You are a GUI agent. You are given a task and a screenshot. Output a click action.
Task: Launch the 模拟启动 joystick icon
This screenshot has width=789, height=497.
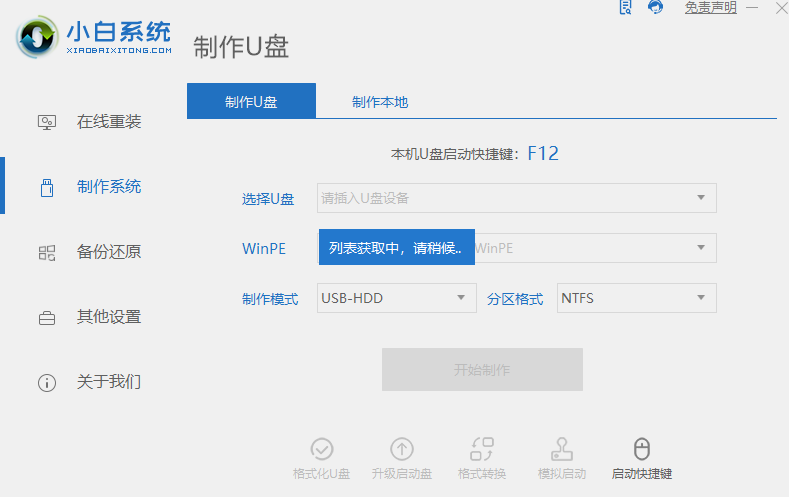(x=562, y=449)
